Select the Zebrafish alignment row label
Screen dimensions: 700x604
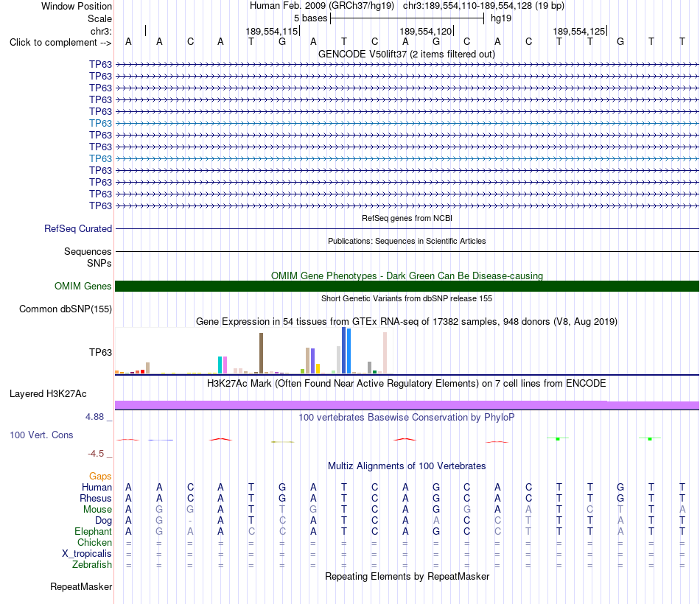(x=92, y=565)
